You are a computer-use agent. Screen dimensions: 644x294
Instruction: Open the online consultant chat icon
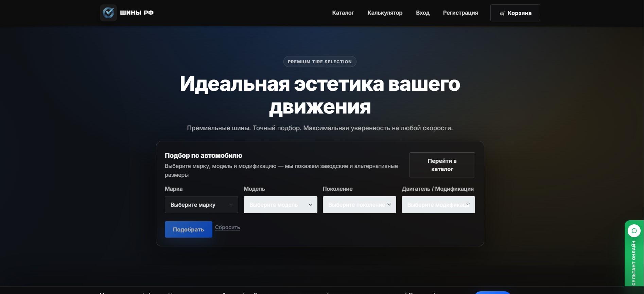(634, 231)
